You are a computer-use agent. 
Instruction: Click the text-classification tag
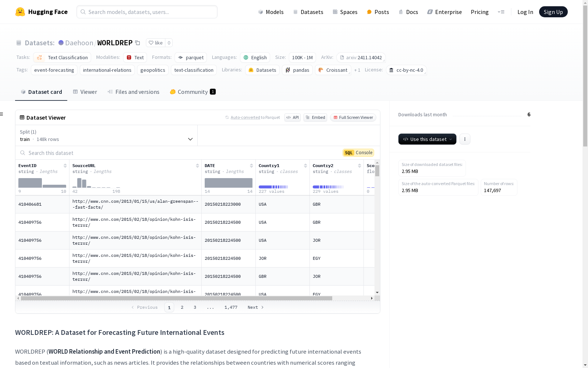coord(194,70)
